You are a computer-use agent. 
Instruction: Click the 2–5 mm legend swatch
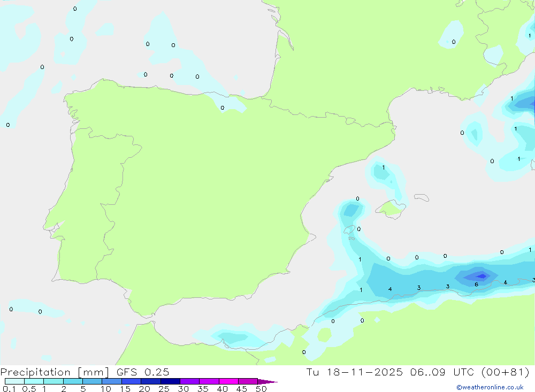tap(73, 381)
